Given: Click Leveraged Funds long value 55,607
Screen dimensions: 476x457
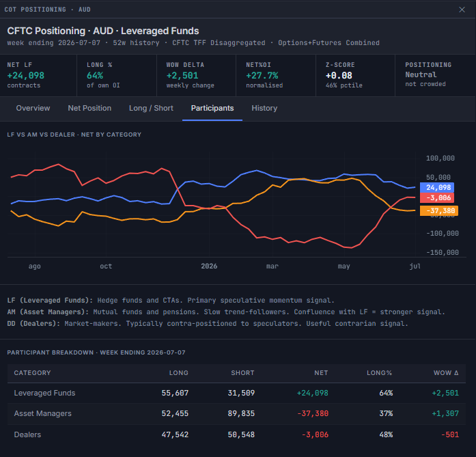Looking at the screenshot, I should [175, 393].
